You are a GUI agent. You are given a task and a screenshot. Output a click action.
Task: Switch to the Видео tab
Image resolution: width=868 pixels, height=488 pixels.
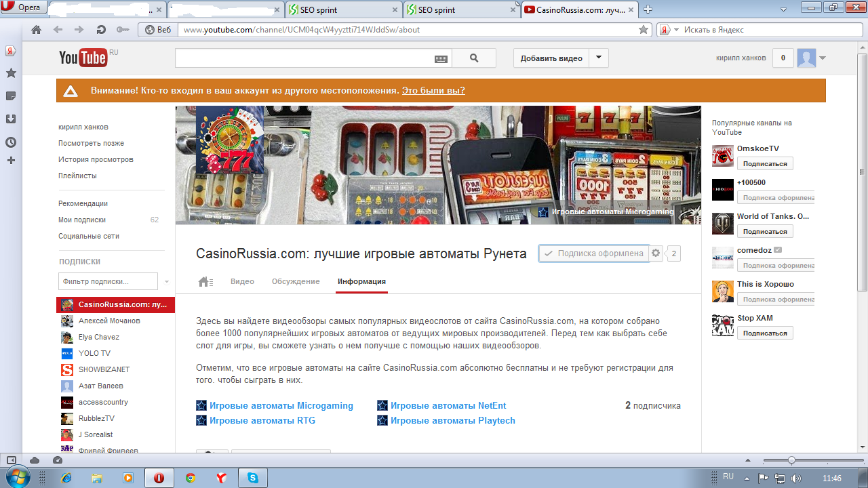pos(242,281)
